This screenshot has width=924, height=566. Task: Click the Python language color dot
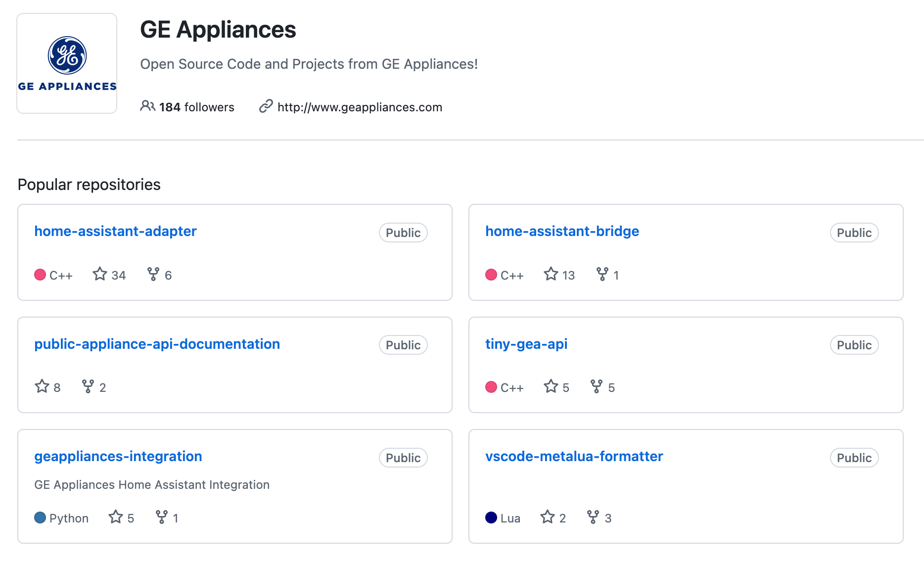click(x=40, y=518)
